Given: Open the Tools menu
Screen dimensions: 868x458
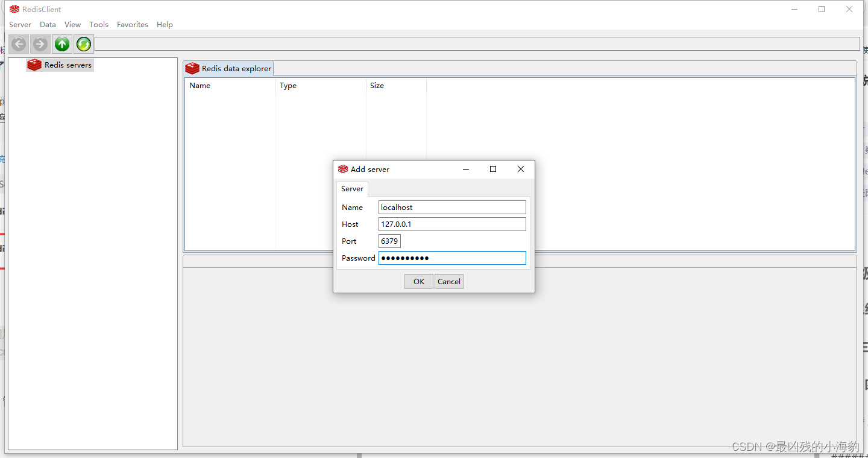Looking at the screenshot, I should [99, 25].
